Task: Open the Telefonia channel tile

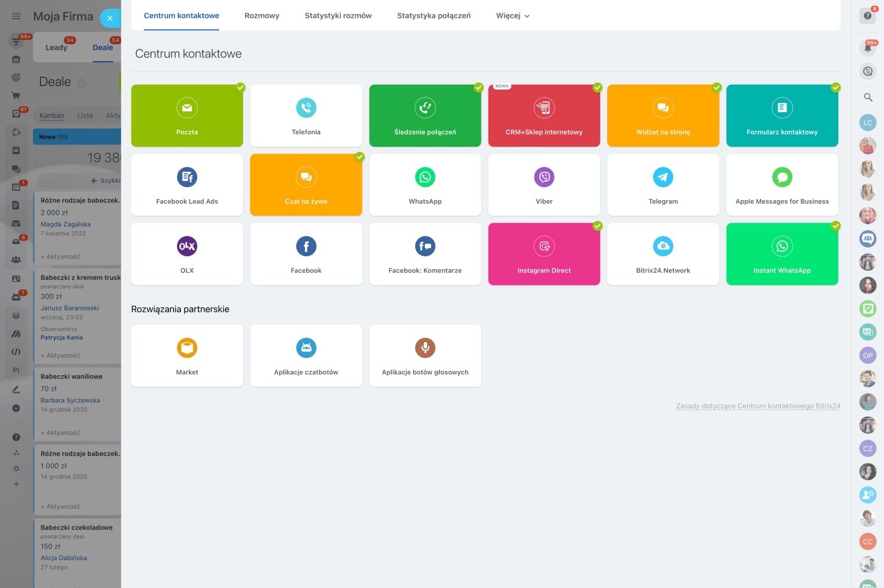Action: pyautogui.click(x=306, y=115)
